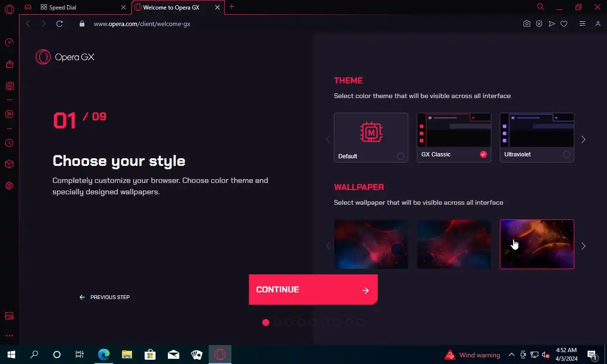This screenshot has width=607, height=364.
Task: Open GX Control speedometer in sidebar
Action: tap(9, 43)
